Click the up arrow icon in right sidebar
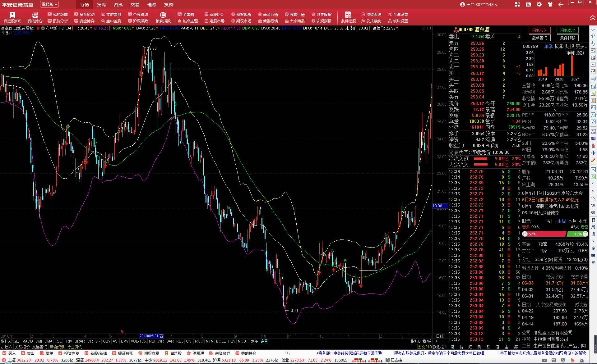 [x=593, y=36]
